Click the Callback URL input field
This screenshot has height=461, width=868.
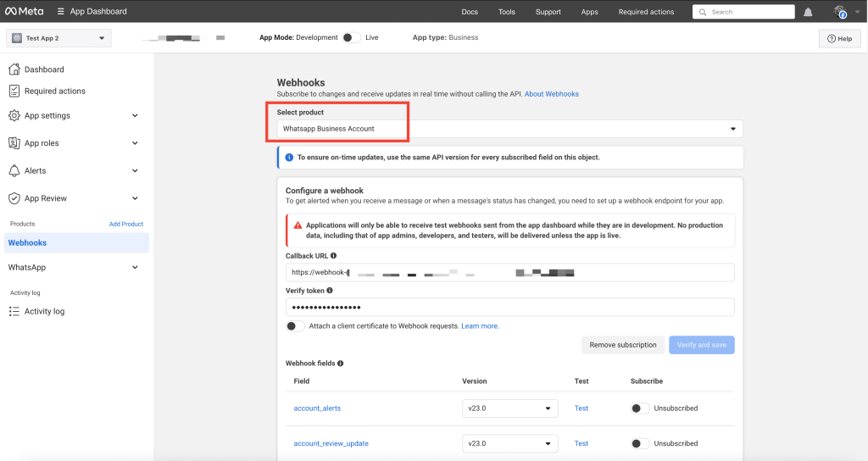509,273
